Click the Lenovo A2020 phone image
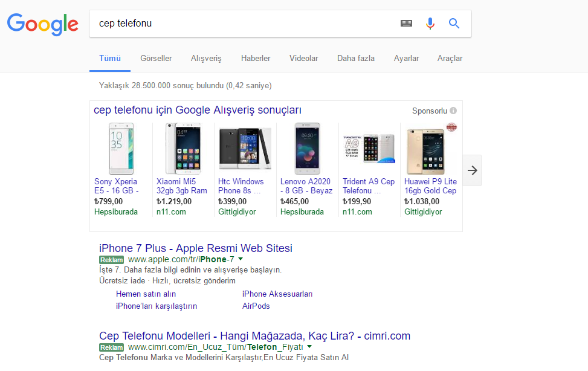This screenshot has height=371, width=588. pos(307,149)
